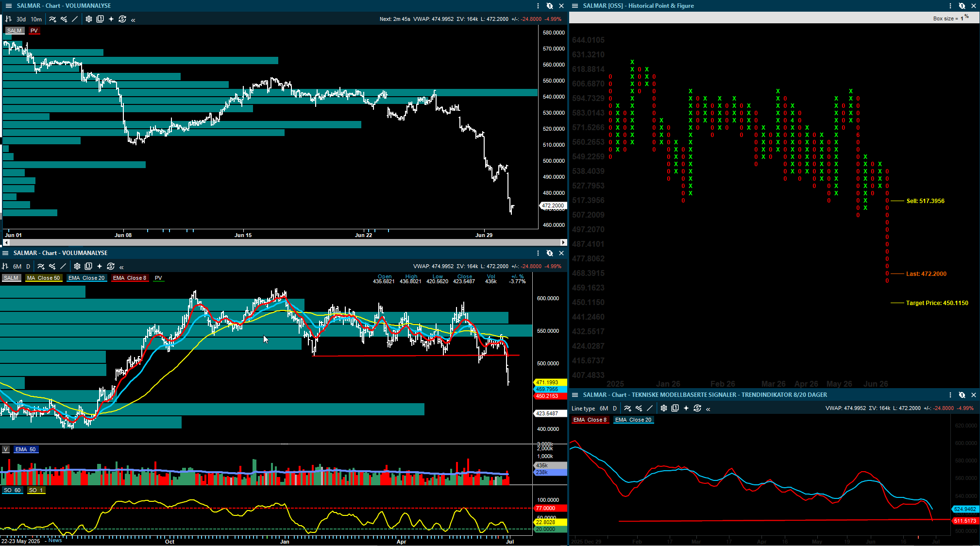The height and width of the screenshot is (546, 980).
Task: Open hamburger menu of Point & Figure window
Action: coord(575,6)
